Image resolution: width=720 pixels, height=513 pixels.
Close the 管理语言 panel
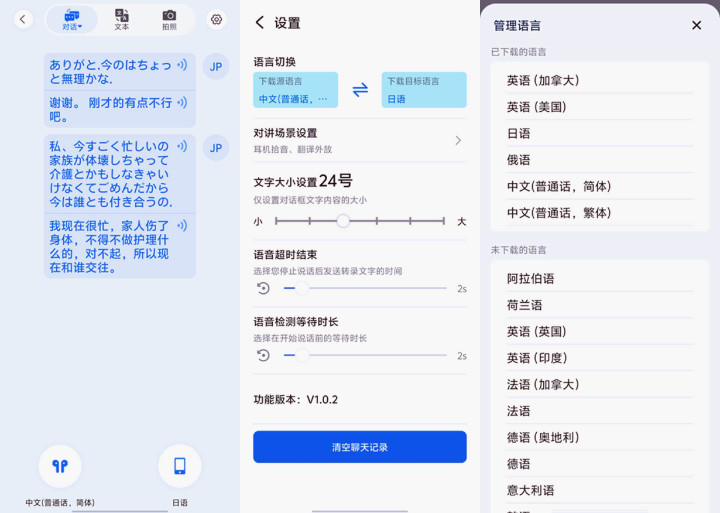(696, 25)
